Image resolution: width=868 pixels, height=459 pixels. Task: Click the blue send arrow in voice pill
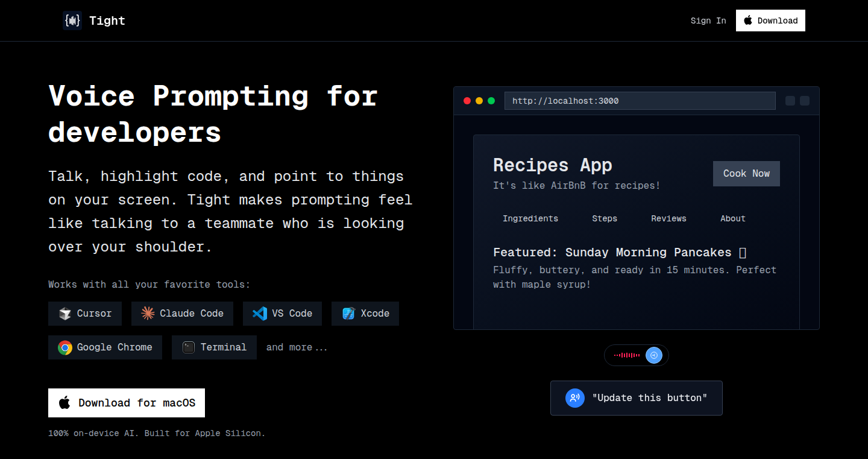[653, 355]
